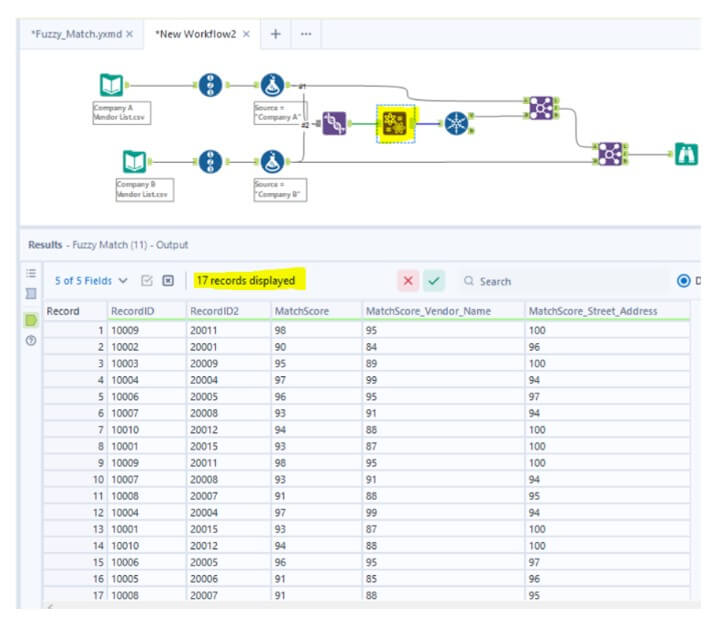This screenshot has height=628, width=721.
Task: Click the Company A Vendor List.csv label
Action: [x=121, y=113]
